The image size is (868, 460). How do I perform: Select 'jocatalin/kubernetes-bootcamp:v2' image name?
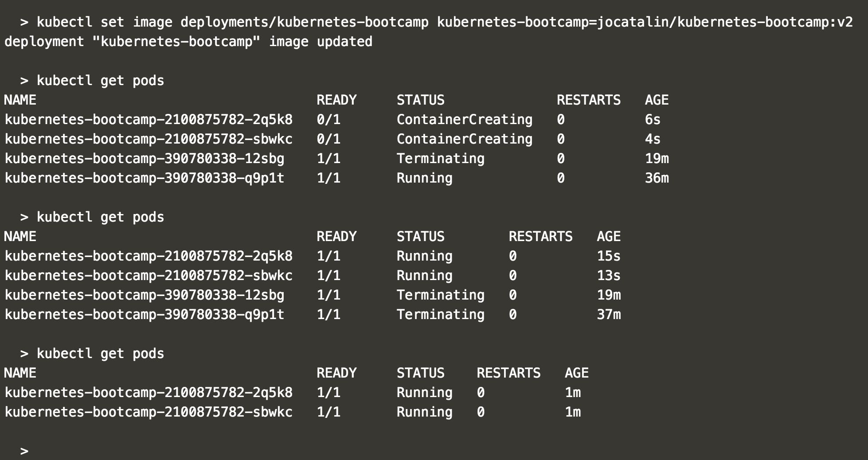click(x=725, y=22)
